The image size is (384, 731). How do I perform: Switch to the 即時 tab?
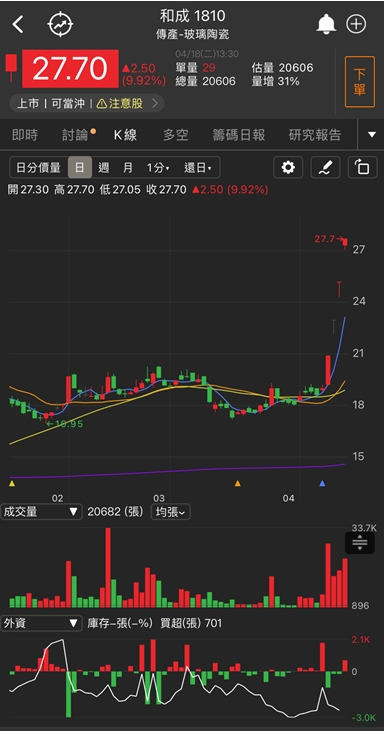(25, 135)
